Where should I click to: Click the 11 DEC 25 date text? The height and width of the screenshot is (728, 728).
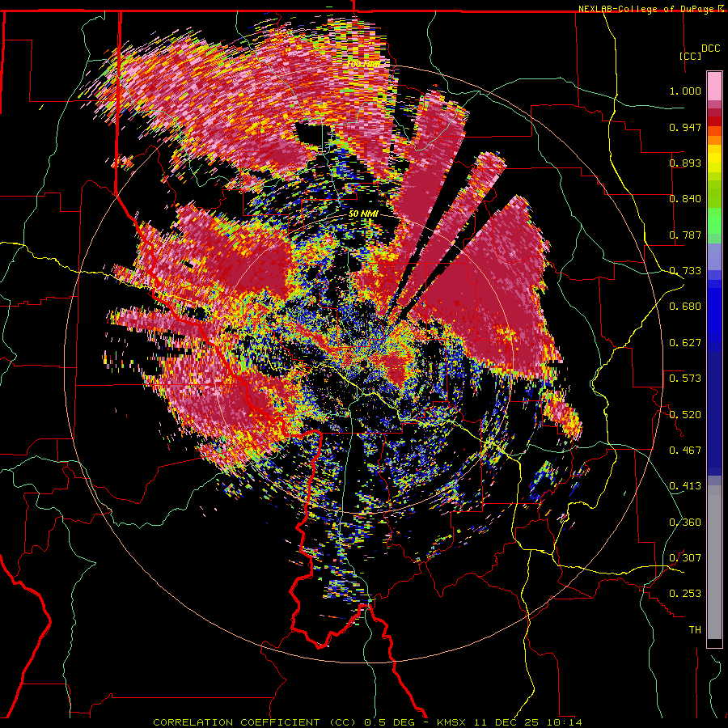tap(507, 722)
